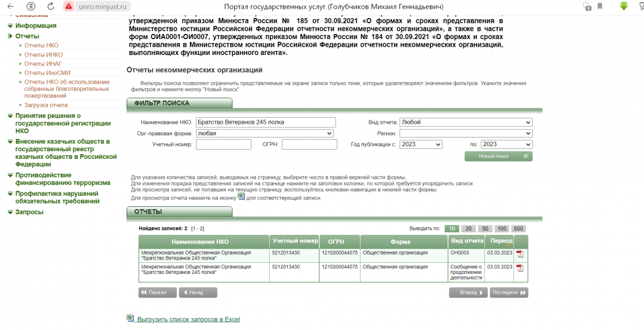Viewport: 644px width, 330px height.
Task: Sort by the Учетный номер column header
Action: coord(295,241)
